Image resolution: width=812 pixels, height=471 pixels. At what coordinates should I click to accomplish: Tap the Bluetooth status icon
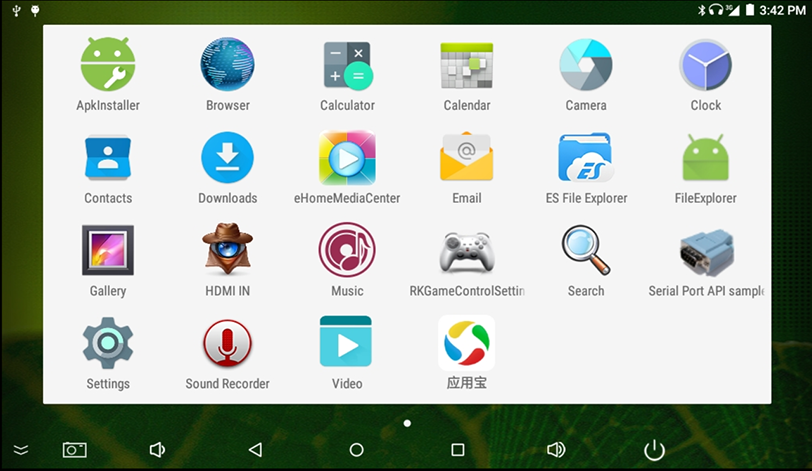(x=702, y=10)
